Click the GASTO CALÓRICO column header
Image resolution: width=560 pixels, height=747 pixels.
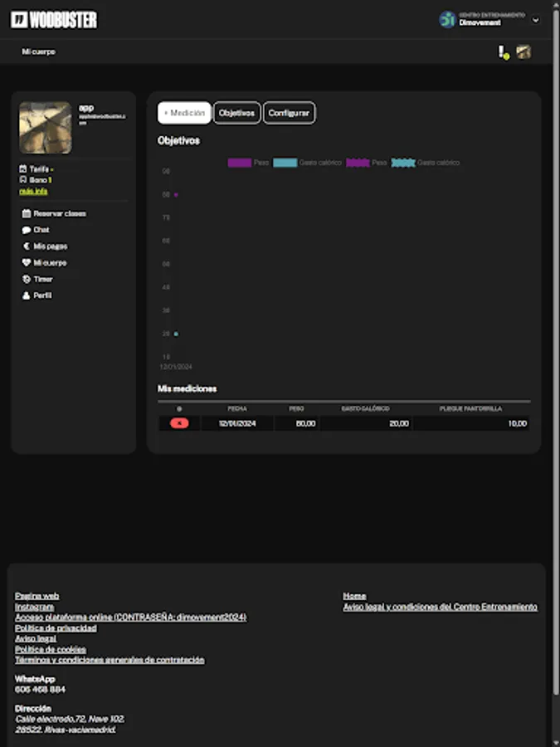point(365,408)
